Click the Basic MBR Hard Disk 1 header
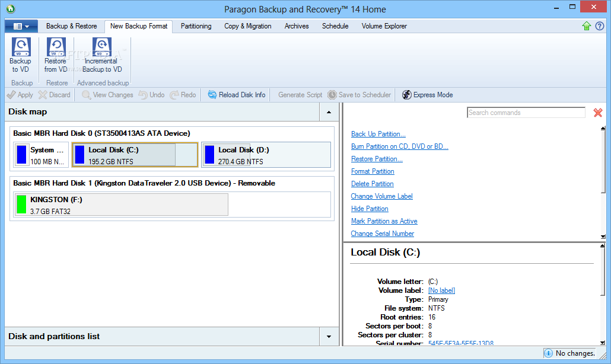This screenshot has height=364, width=611. pos(144,183)
